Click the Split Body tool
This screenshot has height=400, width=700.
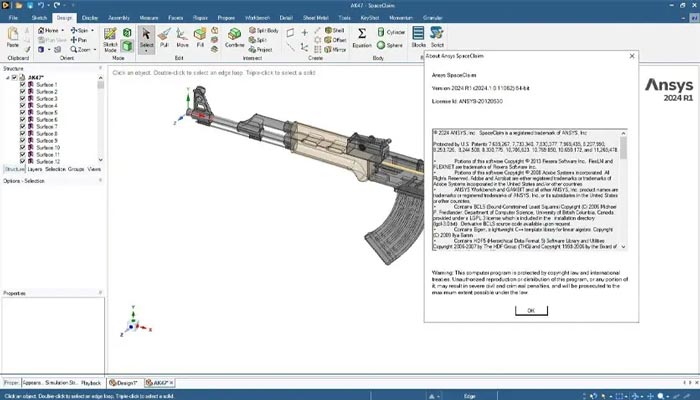(264, 30)
